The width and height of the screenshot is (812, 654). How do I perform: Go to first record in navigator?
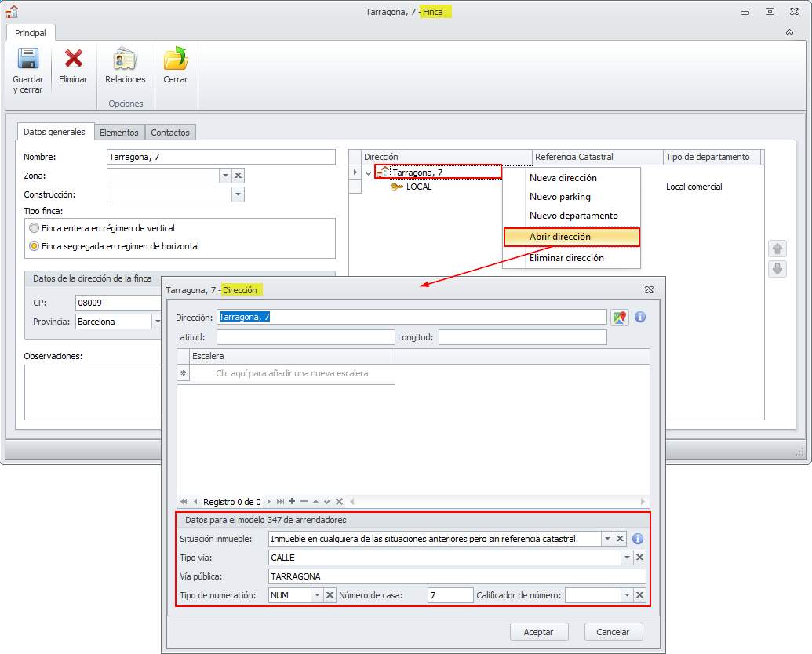[x=183, y=501]
